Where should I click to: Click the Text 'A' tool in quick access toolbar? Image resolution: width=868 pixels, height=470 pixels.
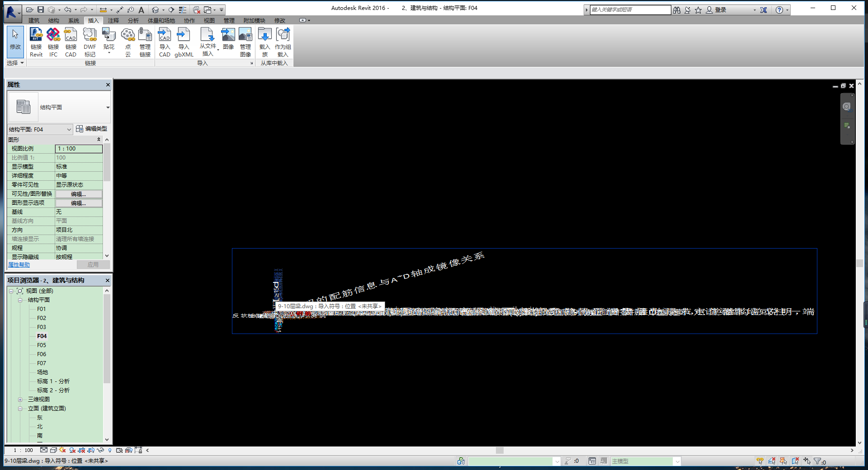[141, 9]
